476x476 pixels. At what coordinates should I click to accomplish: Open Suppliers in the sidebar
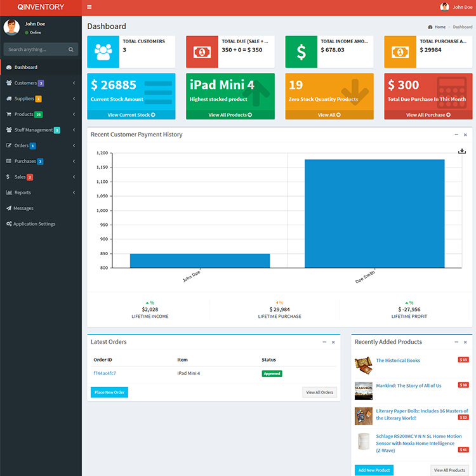[41, 98]
